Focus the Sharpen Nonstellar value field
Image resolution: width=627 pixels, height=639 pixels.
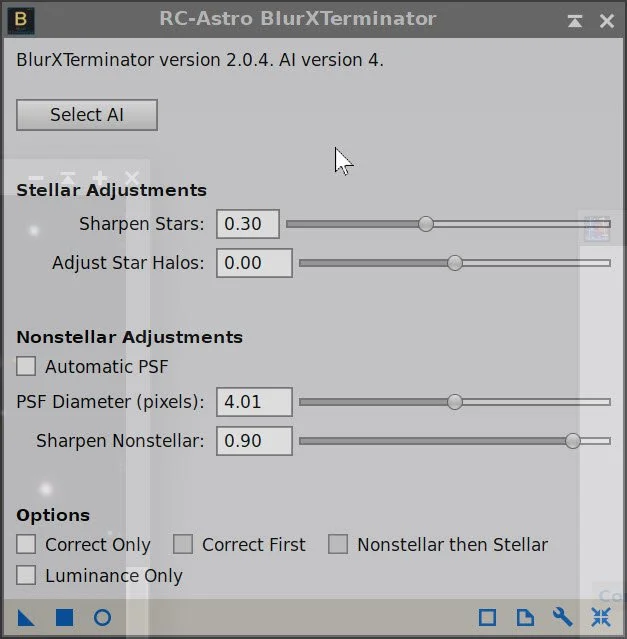254,441
